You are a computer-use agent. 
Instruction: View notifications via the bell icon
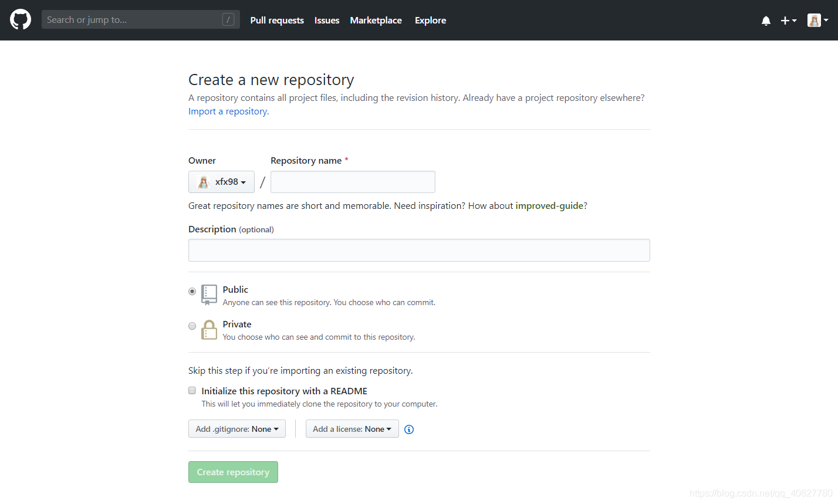[766, 21]
